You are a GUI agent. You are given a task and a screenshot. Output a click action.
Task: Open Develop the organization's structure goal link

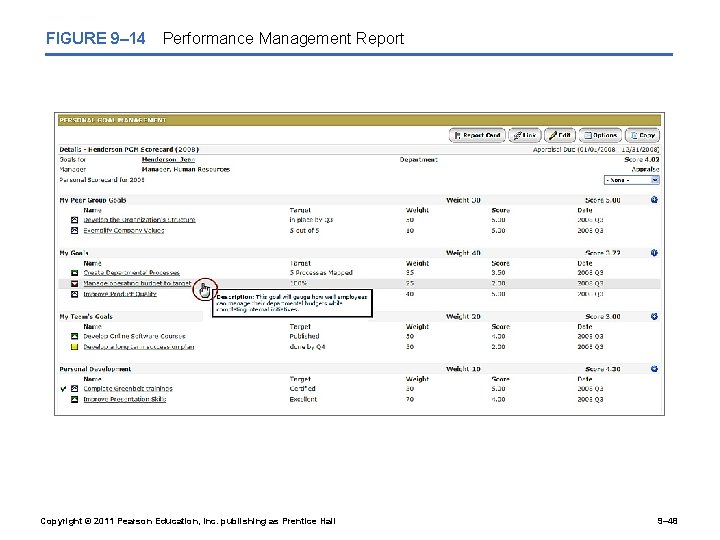pos(139,220)
